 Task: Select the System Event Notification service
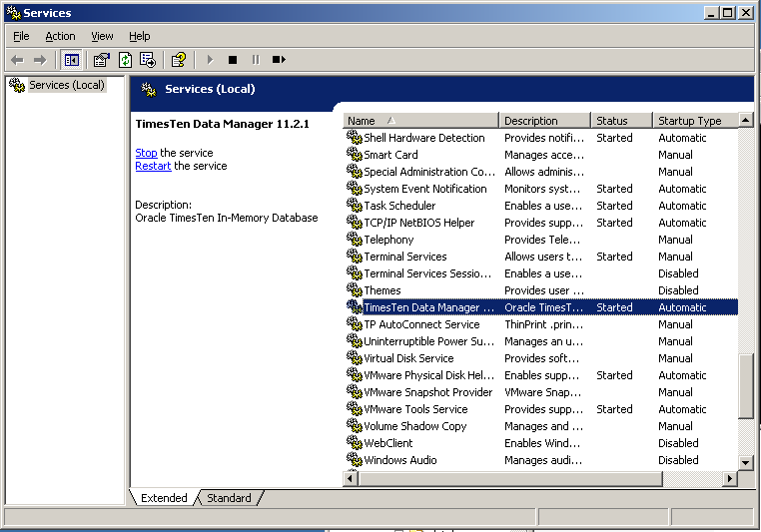(540, 189)
